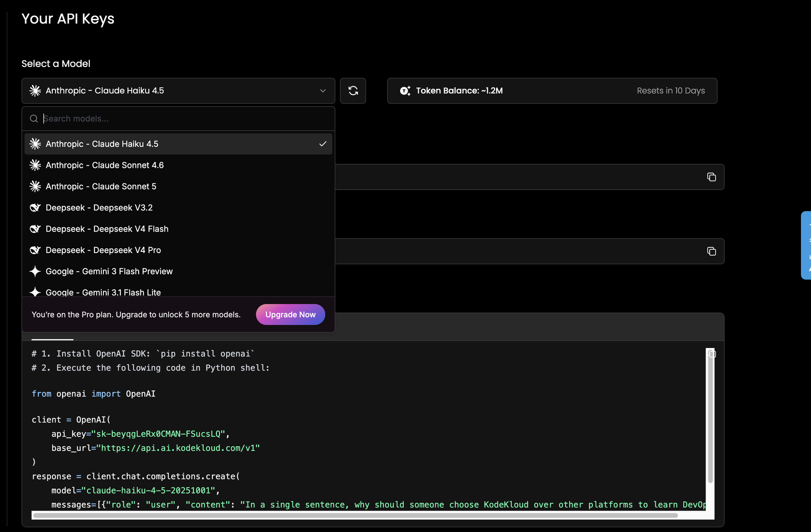
Task: Click the refresh models icon button
Action: coord(353,91)
